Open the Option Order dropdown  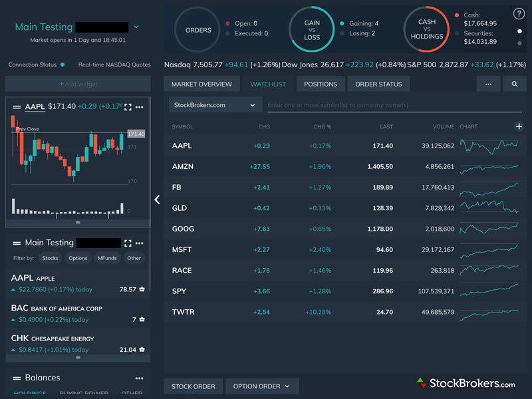262,386
